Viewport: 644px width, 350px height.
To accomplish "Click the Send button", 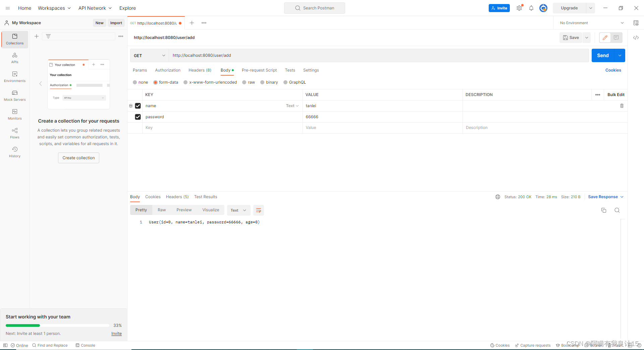I will [x=603, y=55].
